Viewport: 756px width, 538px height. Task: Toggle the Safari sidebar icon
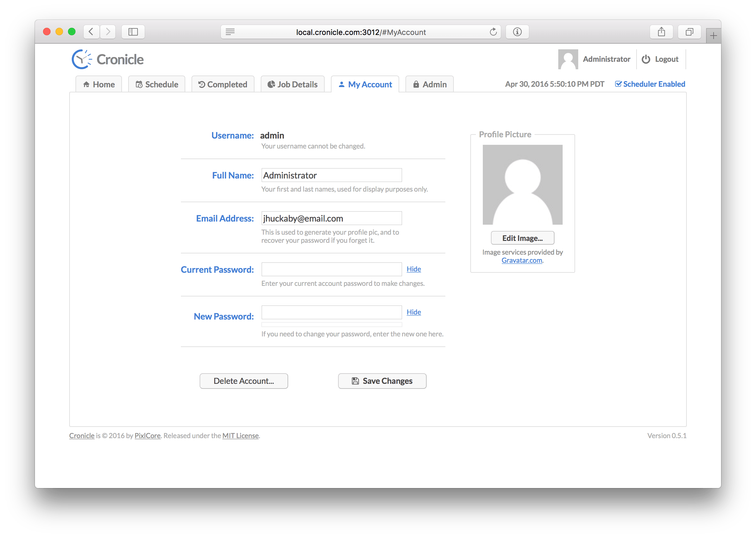(x=133, y=32)
